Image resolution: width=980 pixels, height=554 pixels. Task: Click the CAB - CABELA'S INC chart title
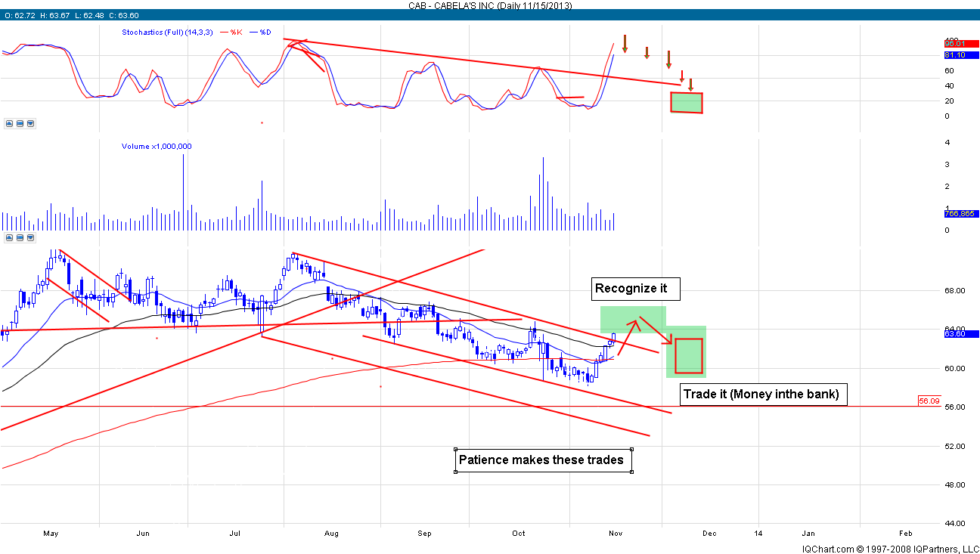click(x=489, y=5)
